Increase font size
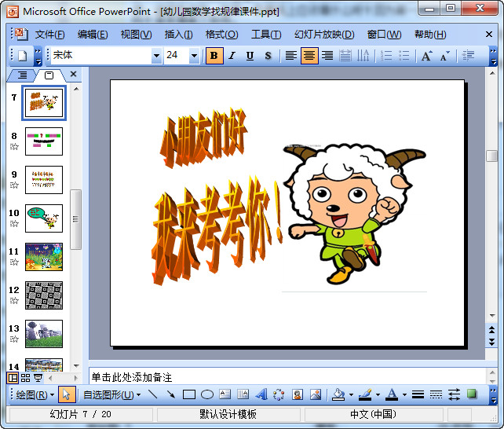The image size is (504, 429). (x=427, y=56)
